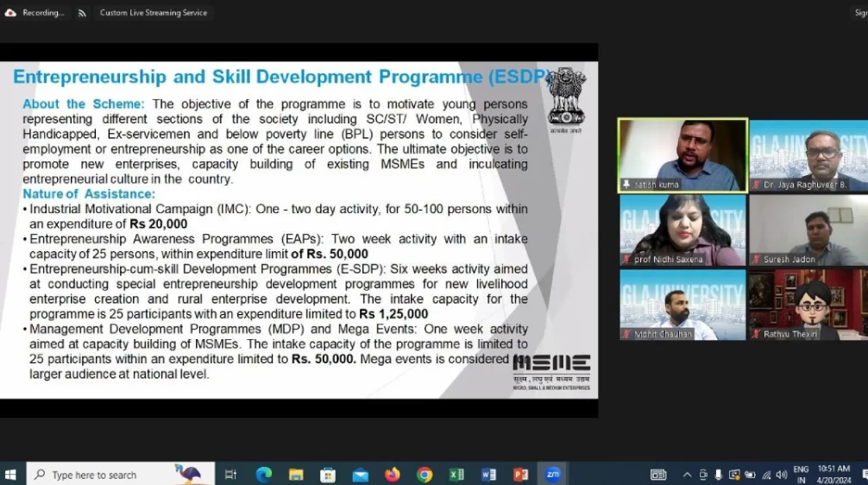Open the ENG IN language selector

click(801, 475)
